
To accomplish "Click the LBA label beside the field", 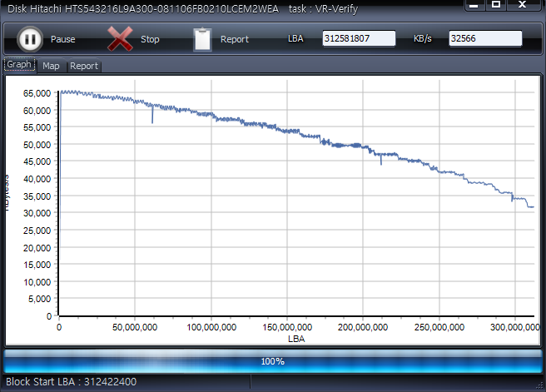I will [x=295, y=38].
